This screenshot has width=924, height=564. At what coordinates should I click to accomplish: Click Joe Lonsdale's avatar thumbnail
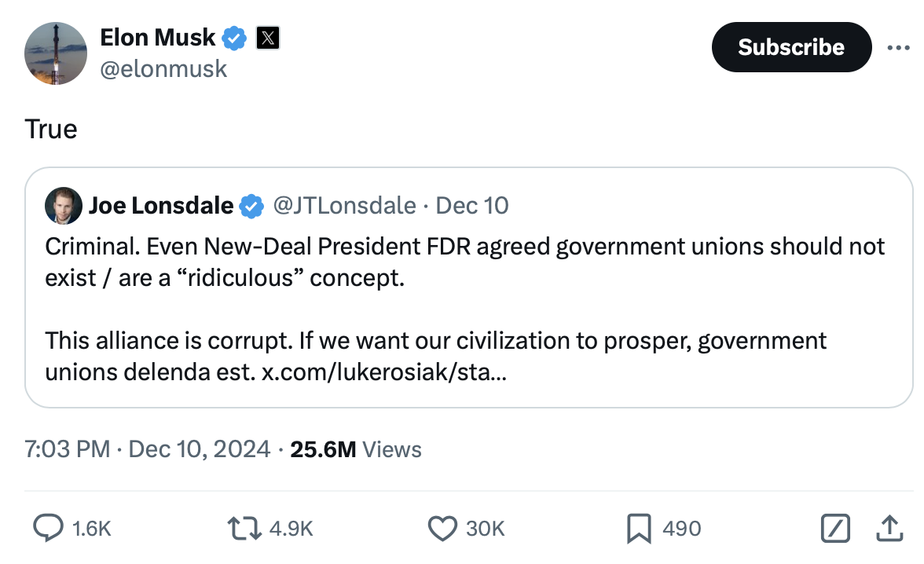(63, 206)
